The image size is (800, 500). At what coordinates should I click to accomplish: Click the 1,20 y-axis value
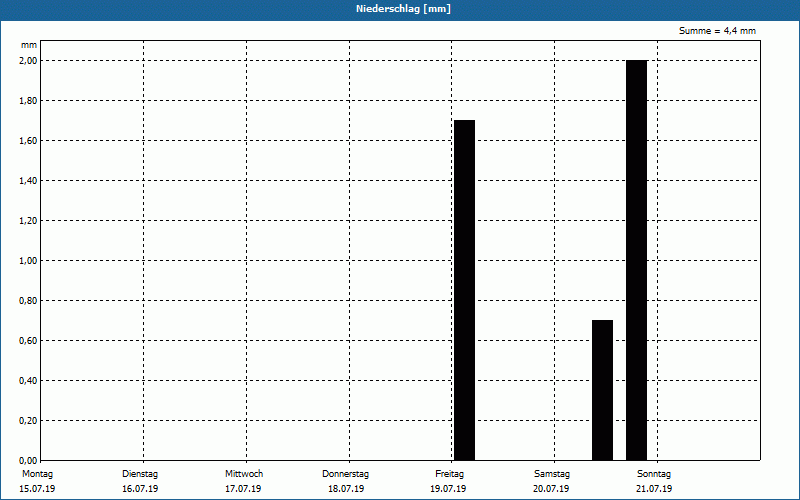[x=29, y=220]
